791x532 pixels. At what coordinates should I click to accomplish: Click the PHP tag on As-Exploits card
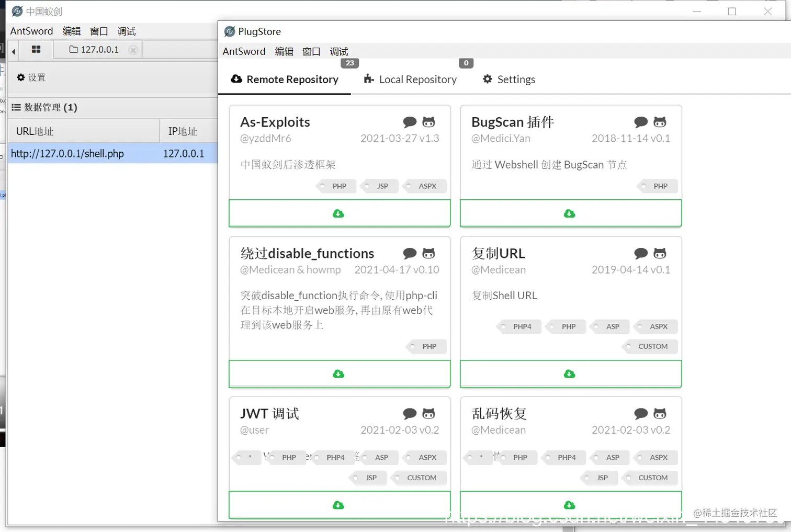[336, 186]
